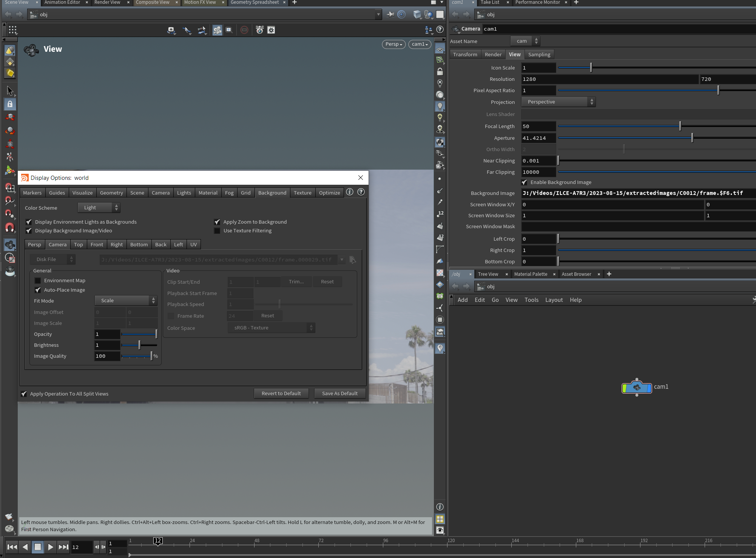Screen dimensions: 756x558
Task: Open the sRGB - Texture color space dropdown
Action: [x=272, y=328]
